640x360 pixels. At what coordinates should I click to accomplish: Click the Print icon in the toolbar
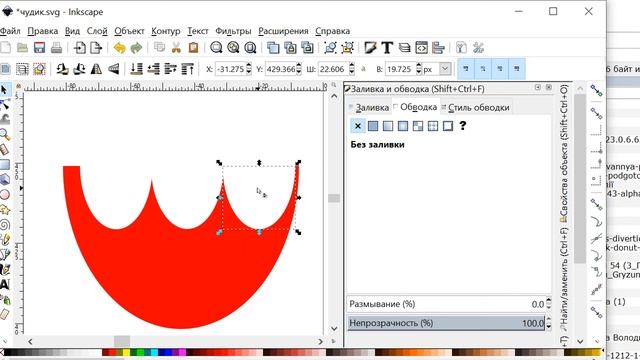pos(56,48)
